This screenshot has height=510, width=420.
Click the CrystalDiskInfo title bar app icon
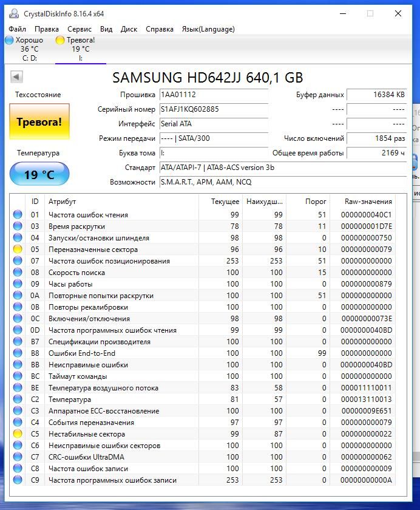(x=14, y=13)
